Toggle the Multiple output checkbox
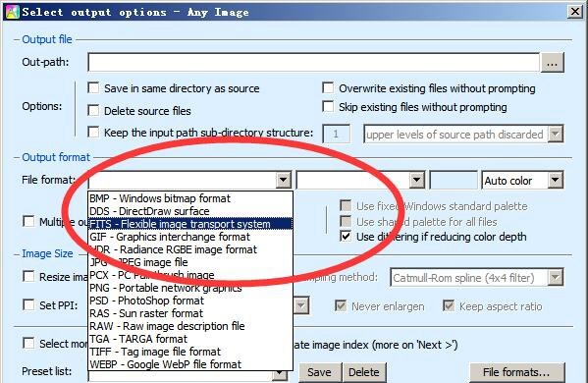588x383 pixels. tap(28, 221)
